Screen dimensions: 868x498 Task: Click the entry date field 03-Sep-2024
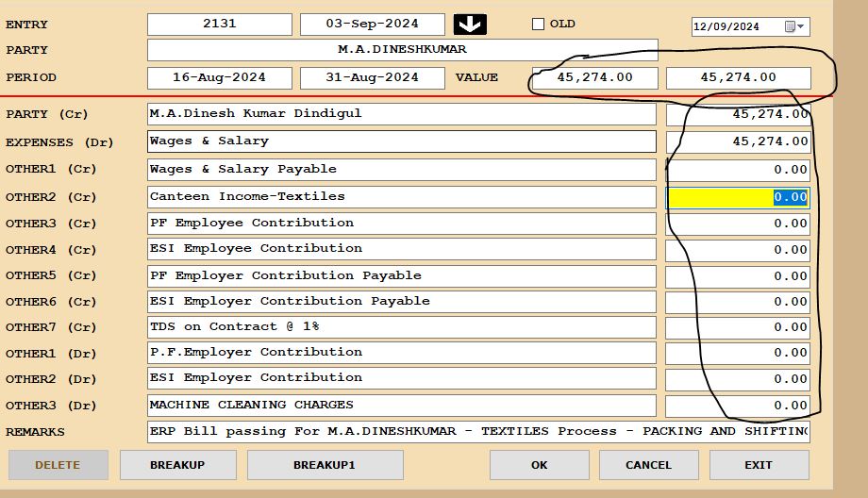click(x=373, y=25)
